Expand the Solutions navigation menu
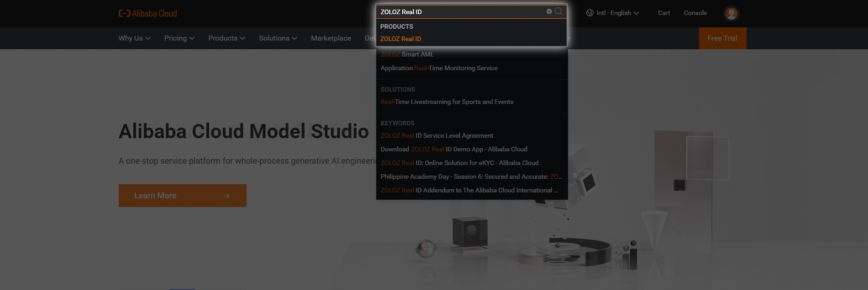The height and width of the screenshot is (290, 868). pos(278,38)
